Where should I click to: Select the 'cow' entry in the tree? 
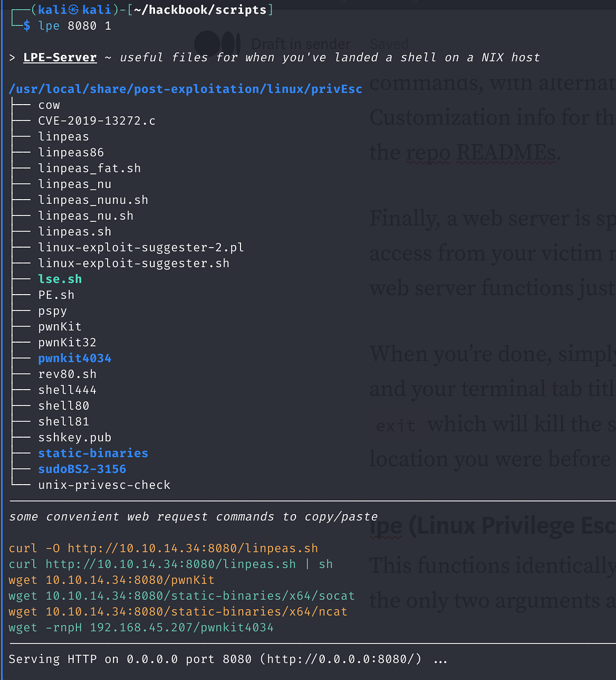pyautogui.click(x=49, y=105)
